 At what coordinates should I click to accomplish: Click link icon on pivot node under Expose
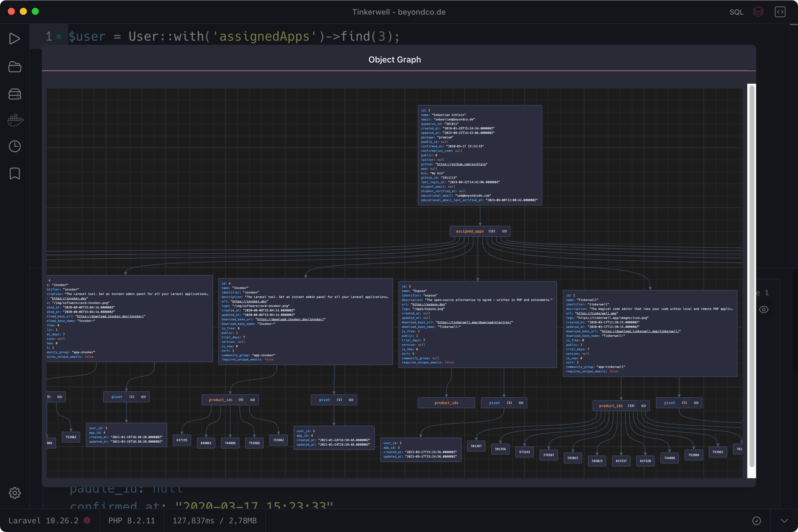click(x=521, y=403)
